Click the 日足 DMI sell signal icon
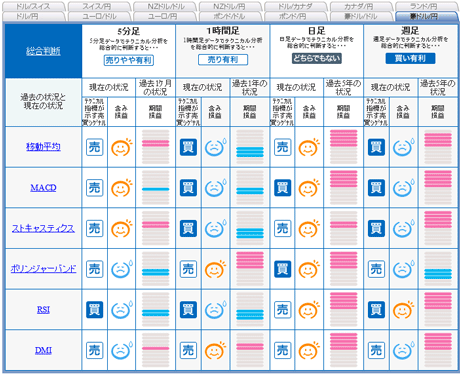Screen dimensions: 460x375 pyautogui.click(x=283, y=351)
